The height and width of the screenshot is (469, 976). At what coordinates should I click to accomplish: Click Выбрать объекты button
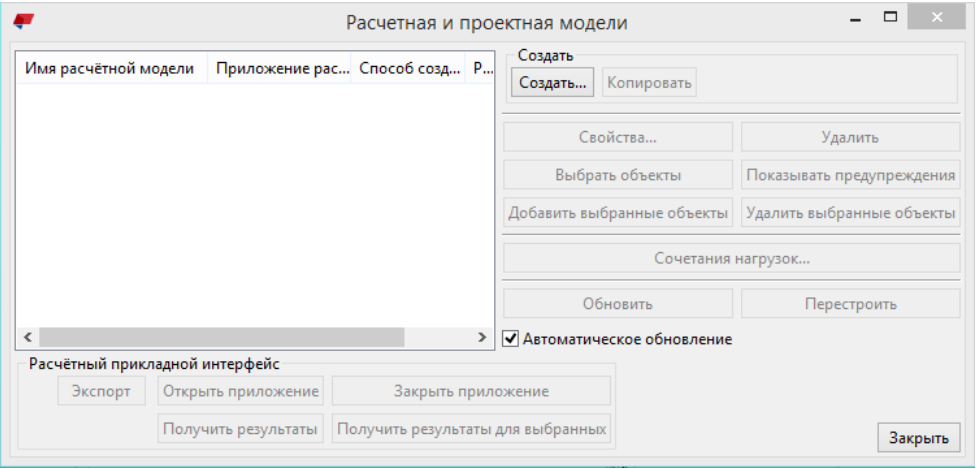click(x=617, y=175)
